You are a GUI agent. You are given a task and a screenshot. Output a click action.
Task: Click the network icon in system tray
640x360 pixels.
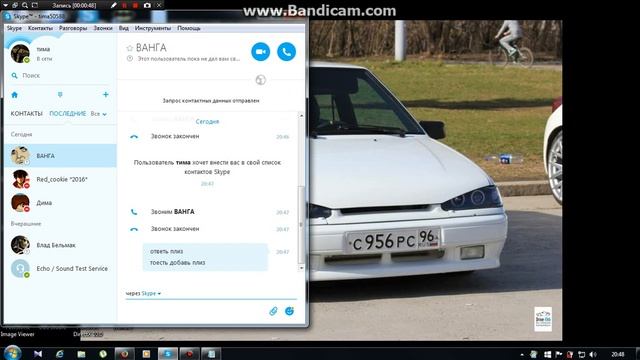point(582,354)
